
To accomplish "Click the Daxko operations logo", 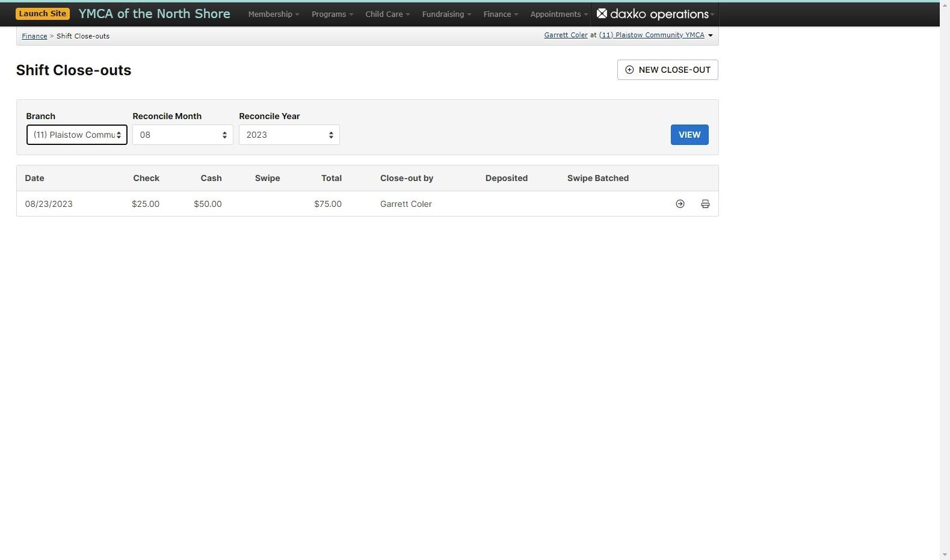I will click(x=652, y=14).
